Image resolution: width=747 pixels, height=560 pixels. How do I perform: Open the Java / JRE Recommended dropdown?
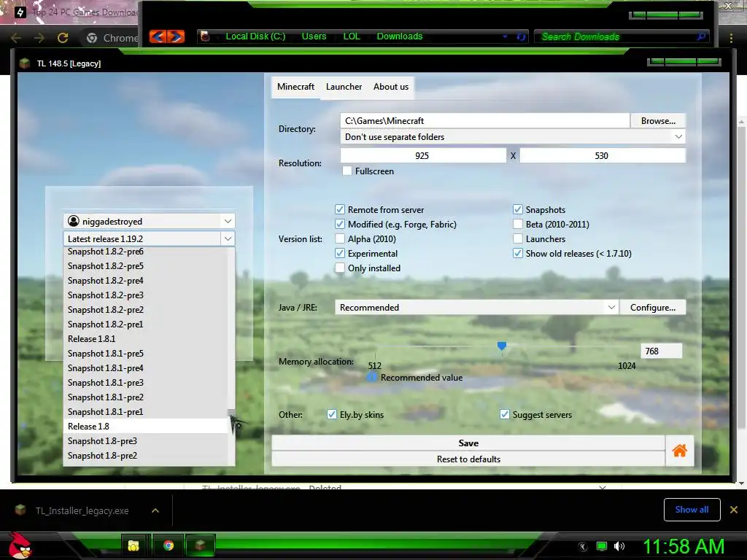click(611, 307)
